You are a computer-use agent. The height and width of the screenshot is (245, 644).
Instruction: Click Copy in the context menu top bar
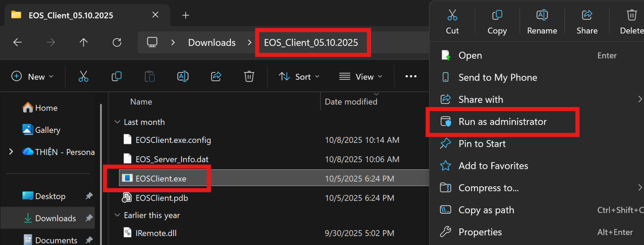(497, 22)
